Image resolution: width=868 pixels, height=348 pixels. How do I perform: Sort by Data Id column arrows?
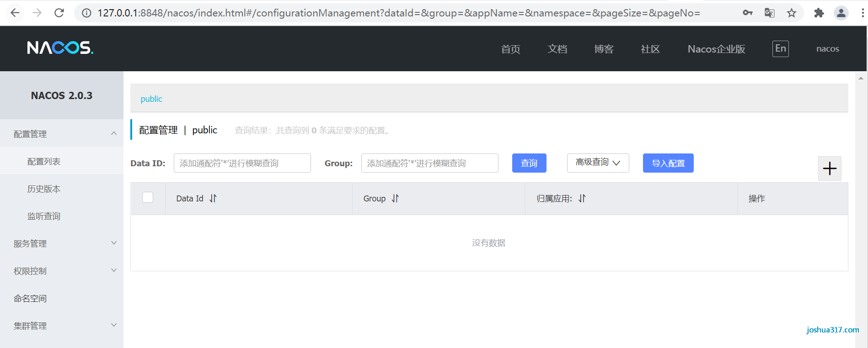213,199
